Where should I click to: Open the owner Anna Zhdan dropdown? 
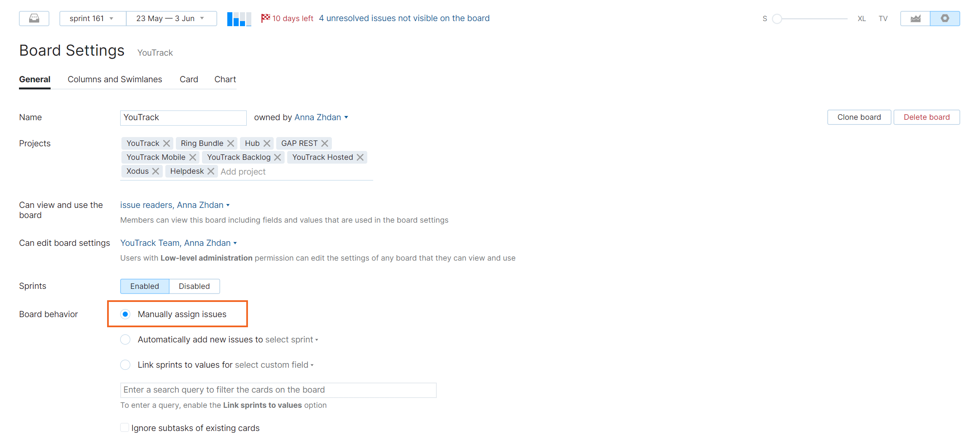(321, 117)
